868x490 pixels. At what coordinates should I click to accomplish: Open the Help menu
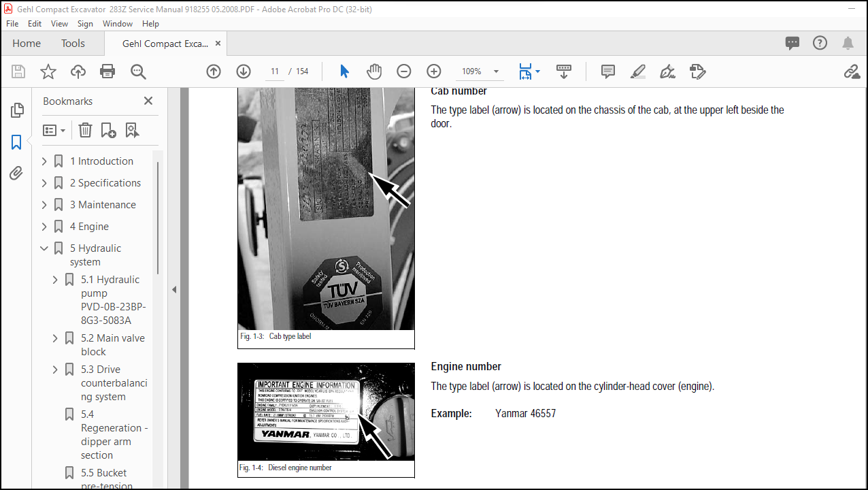[150, 23]
